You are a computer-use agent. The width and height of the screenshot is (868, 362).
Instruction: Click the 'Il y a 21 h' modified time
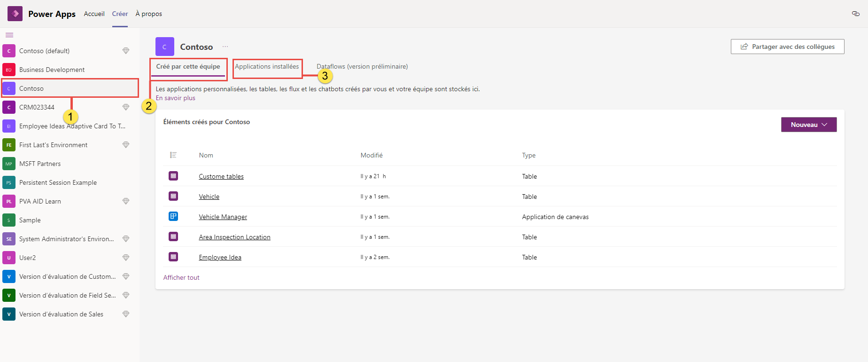click(x=373, y=176)
